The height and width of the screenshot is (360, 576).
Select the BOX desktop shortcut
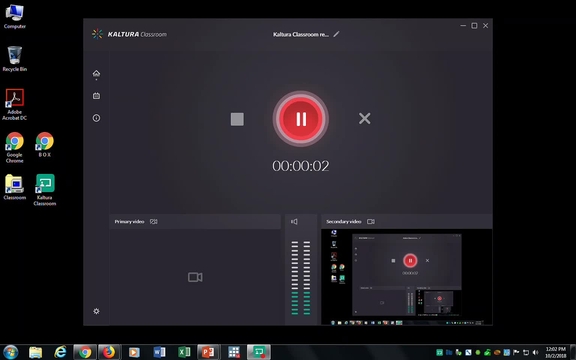pyautogui.click(x=44, y=144)
